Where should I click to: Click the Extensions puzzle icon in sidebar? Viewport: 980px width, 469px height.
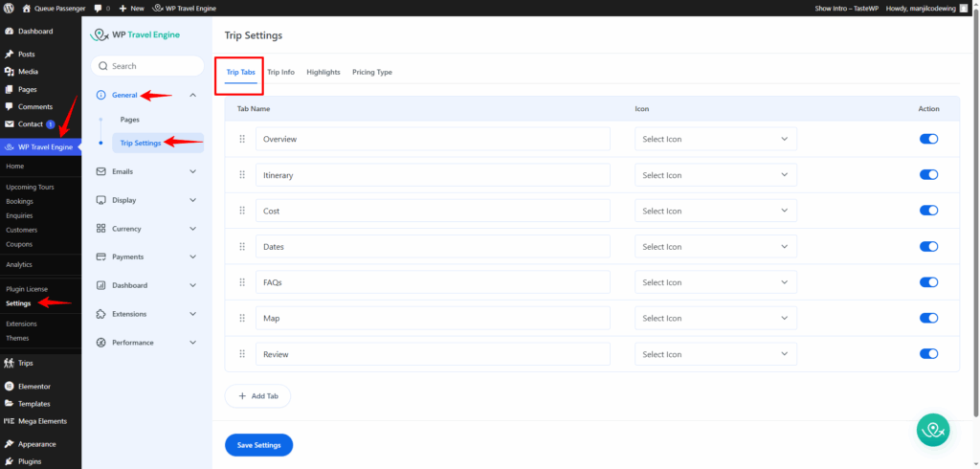(101, 314)
